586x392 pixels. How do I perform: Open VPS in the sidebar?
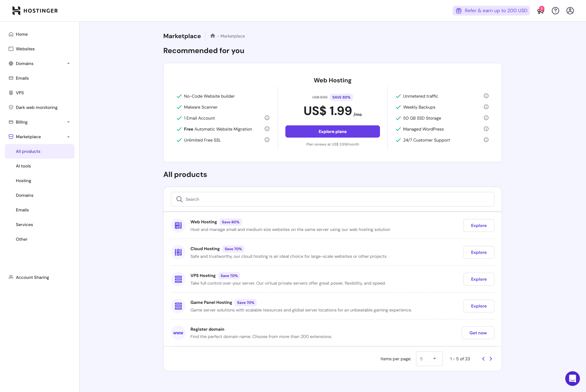pos(40,93)
